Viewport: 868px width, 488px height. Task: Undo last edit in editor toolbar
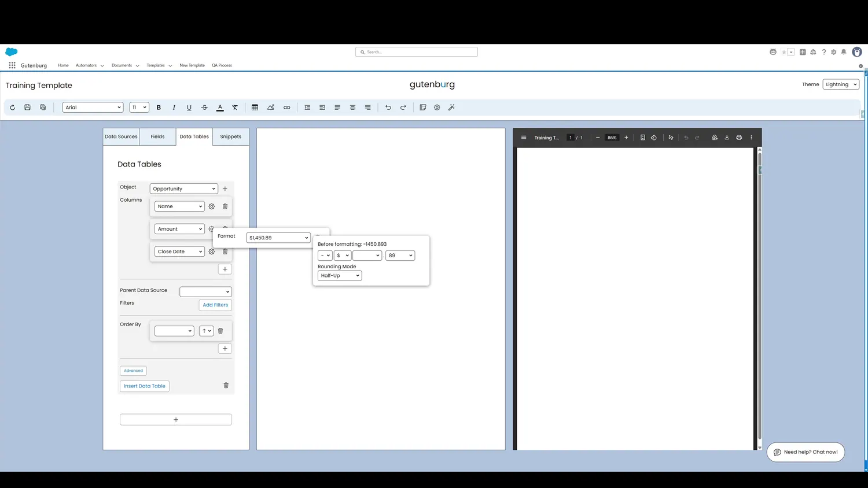tap(388, 108)
